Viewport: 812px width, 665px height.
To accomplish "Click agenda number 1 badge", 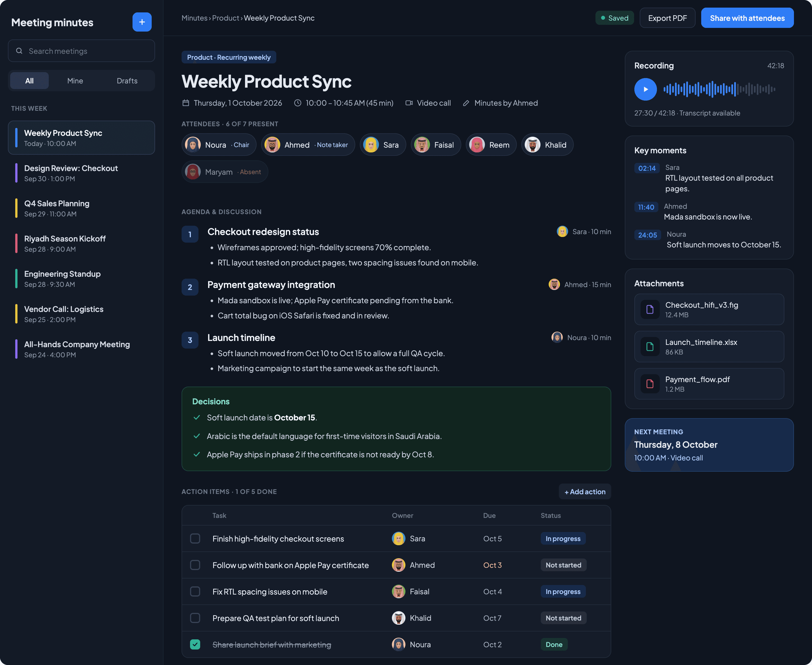I will (190, 234).
